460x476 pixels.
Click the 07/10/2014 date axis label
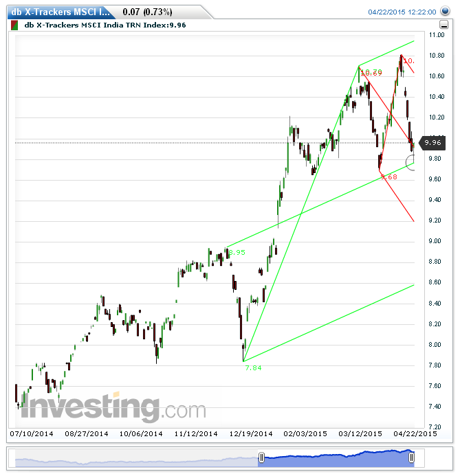pyautogui.click(x=32, y=434)
